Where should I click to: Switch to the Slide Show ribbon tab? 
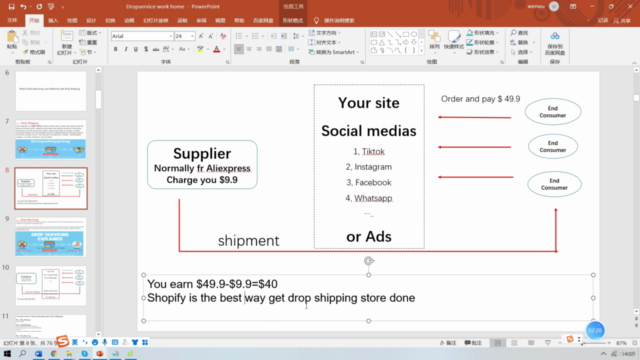coord(156,20)
